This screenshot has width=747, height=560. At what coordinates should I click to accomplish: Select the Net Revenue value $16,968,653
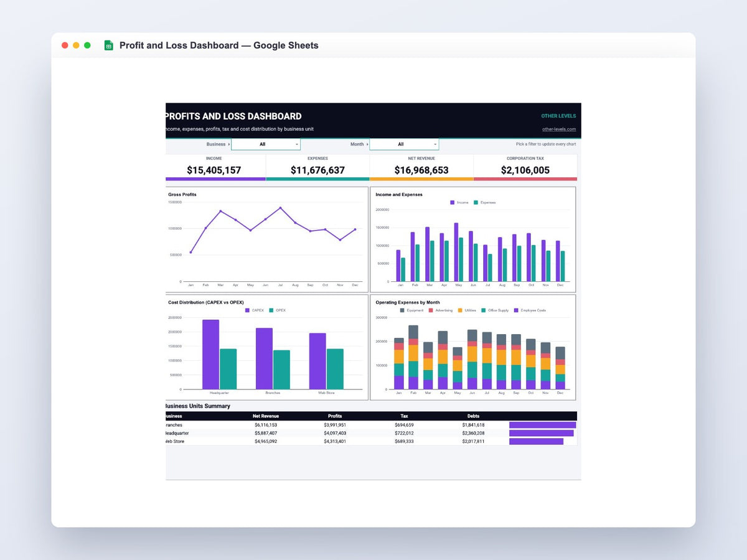pos(421,170)
